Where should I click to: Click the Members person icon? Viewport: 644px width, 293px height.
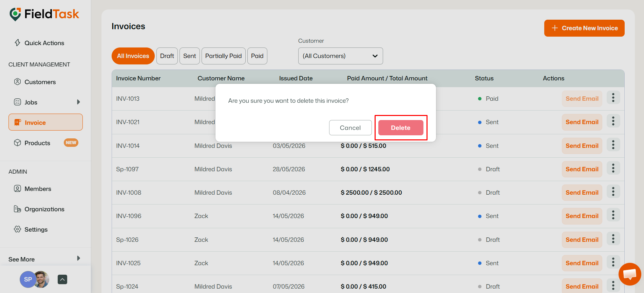point(17,189)
